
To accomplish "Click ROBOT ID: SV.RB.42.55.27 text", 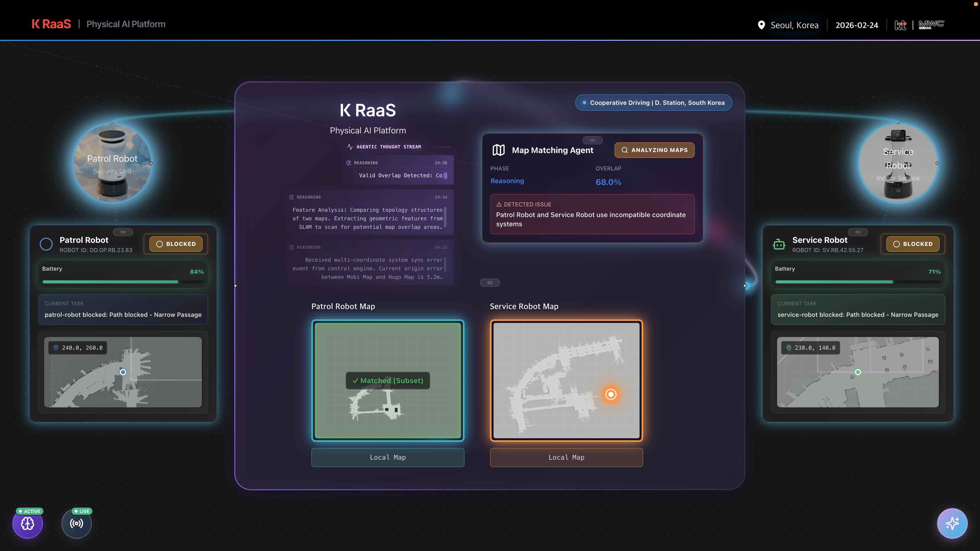I will pos(828,250).
